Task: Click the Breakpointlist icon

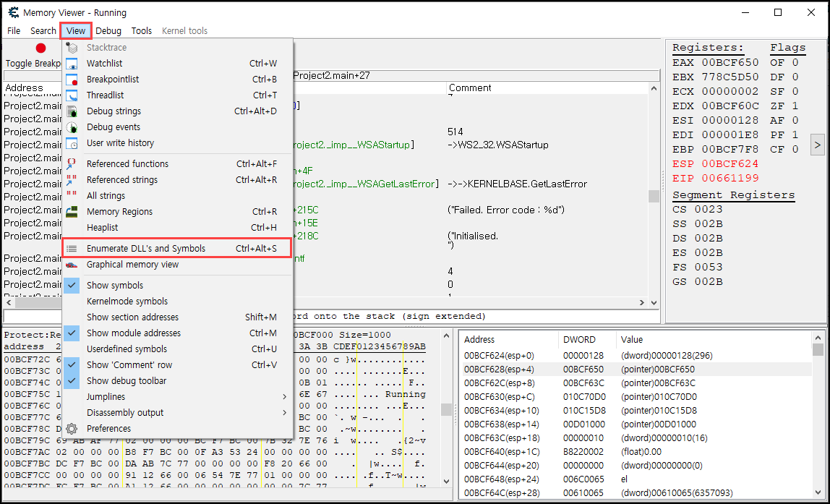Action: (72, 80)
